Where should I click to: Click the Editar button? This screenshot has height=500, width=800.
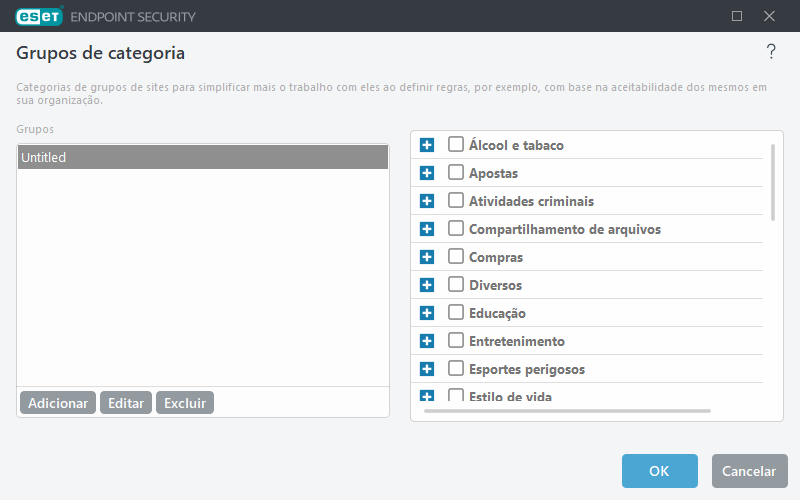click(126, 403)
